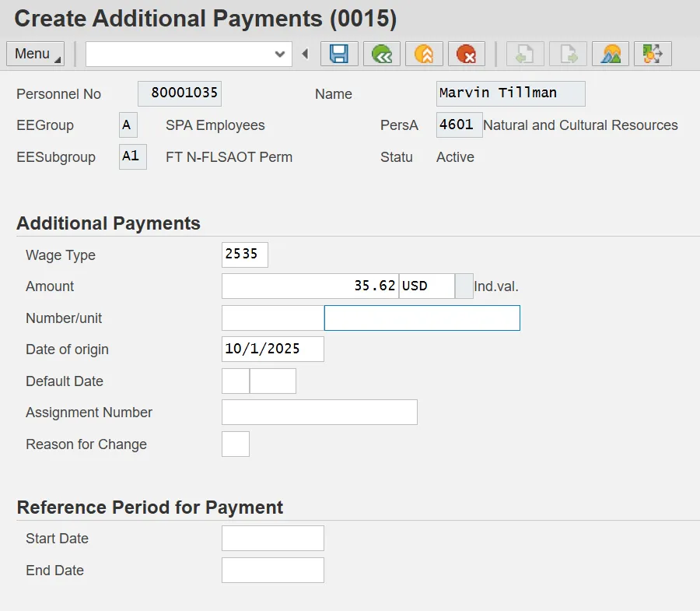Screen dimensions: 700x611
Task: Click the Assignment Number field
Action: click(x=319, y=413)
